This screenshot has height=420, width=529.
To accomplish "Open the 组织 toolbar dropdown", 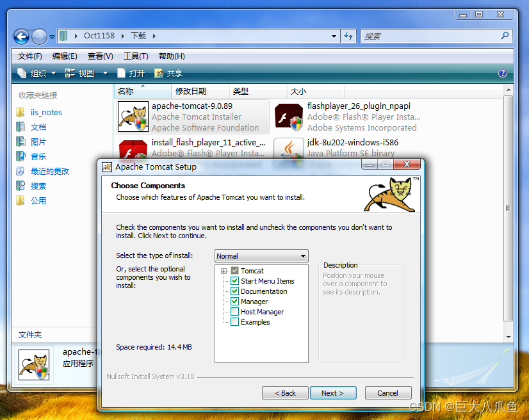I will tap(37, 73).
